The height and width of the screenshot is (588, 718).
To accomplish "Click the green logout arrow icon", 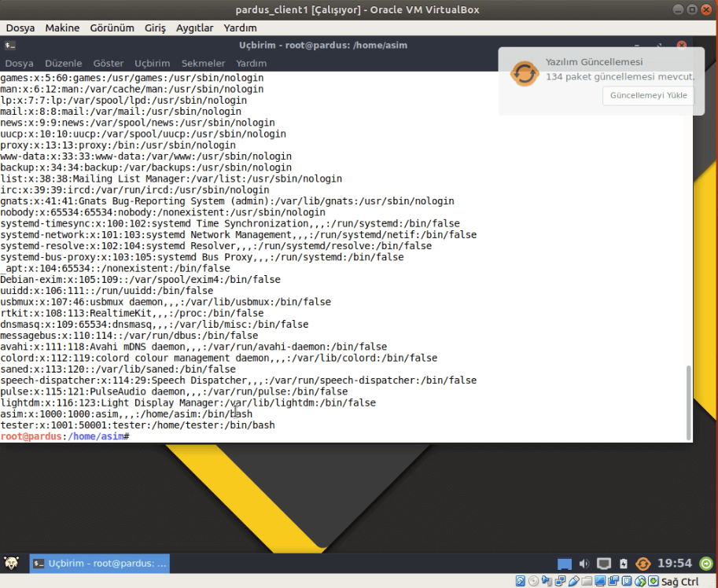I will point(706,564).
